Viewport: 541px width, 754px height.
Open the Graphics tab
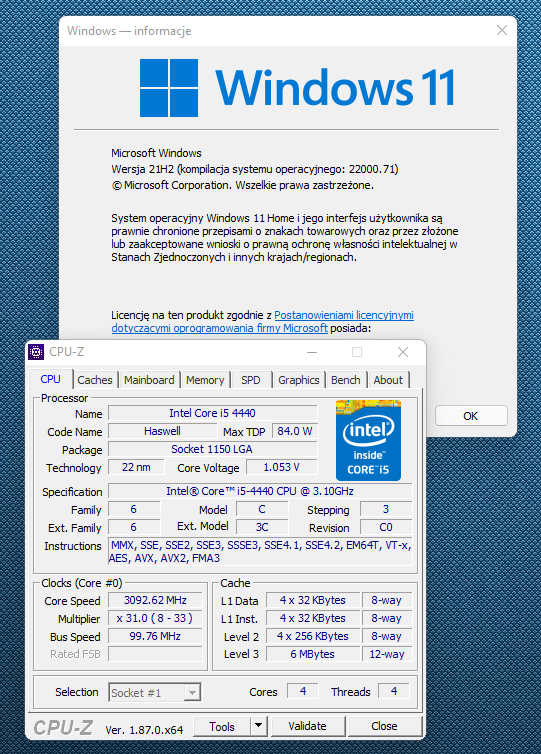pos(299,380)
